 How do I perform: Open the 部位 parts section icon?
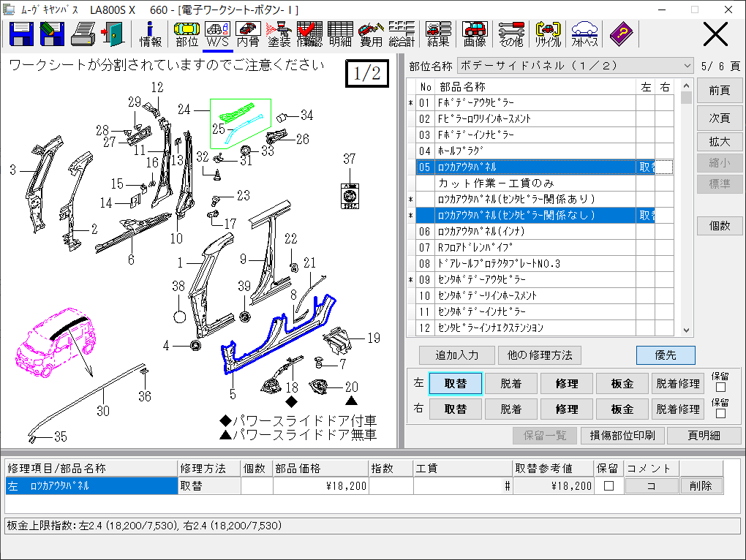point(187,34)
